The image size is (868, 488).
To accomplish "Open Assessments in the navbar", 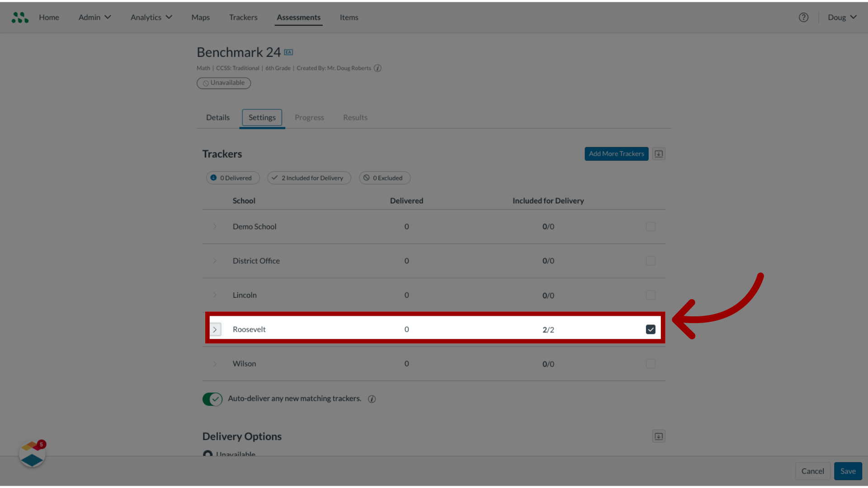I will (299, 17).
